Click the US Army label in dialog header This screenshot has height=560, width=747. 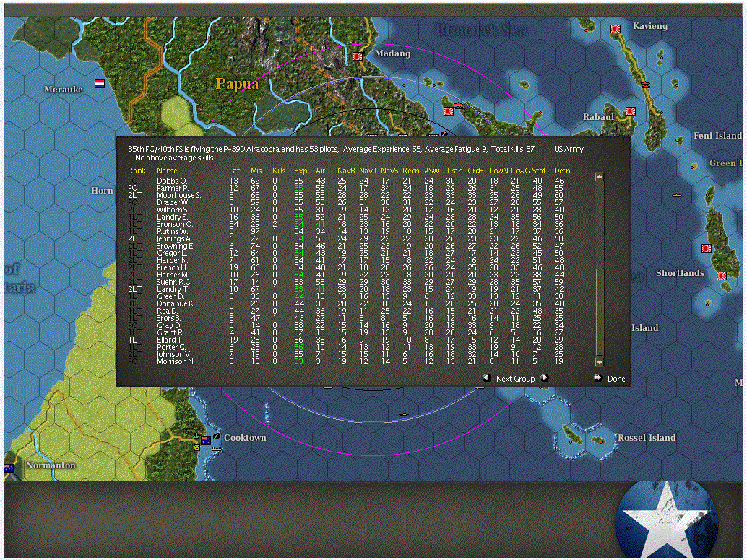click(569, 149)
